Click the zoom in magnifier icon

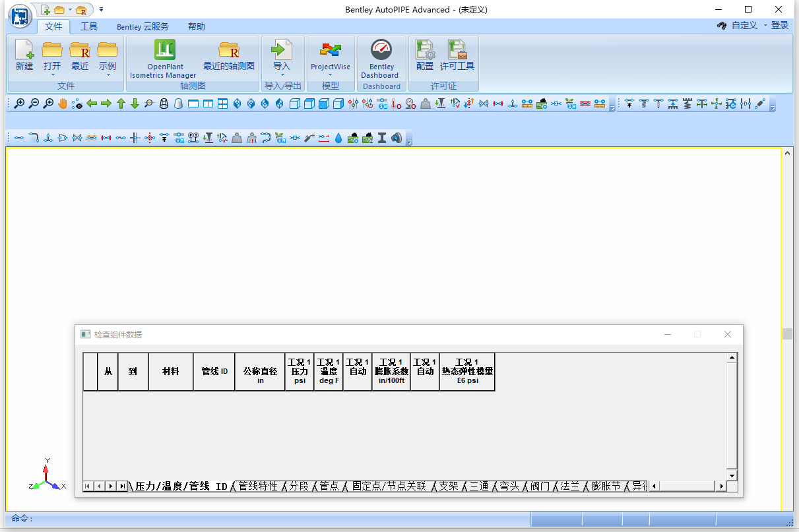click(19, 103)
